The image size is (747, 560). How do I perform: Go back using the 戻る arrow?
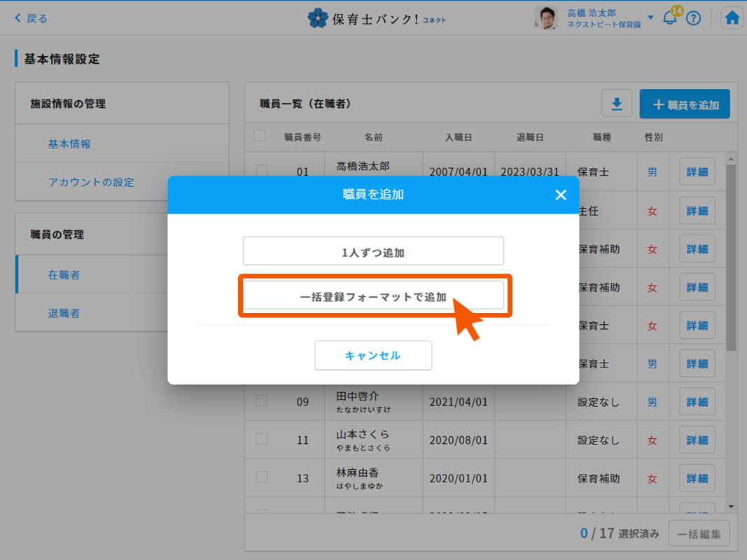32,18
